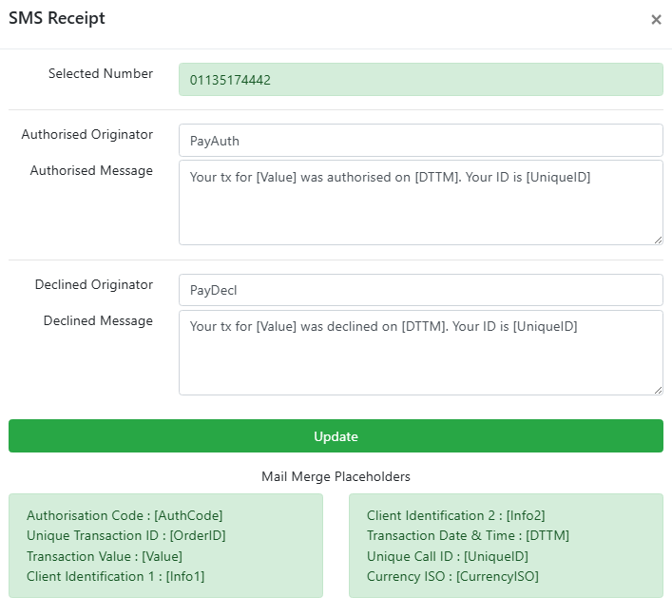672x616 pixels.
Task: Click the Authorisation Code [AuthCode] placeholder
Action: [125, 515]
